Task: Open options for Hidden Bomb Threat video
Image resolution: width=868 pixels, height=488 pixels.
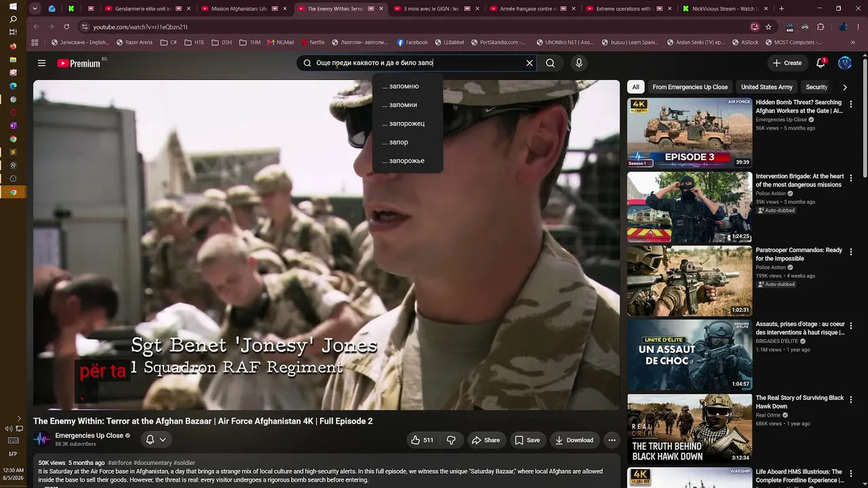Action: click(x=851, y=104)
